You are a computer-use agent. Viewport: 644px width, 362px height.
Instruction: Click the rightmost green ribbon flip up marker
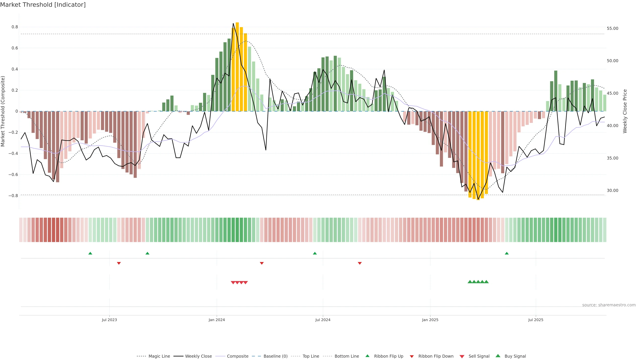click(506, 253)
